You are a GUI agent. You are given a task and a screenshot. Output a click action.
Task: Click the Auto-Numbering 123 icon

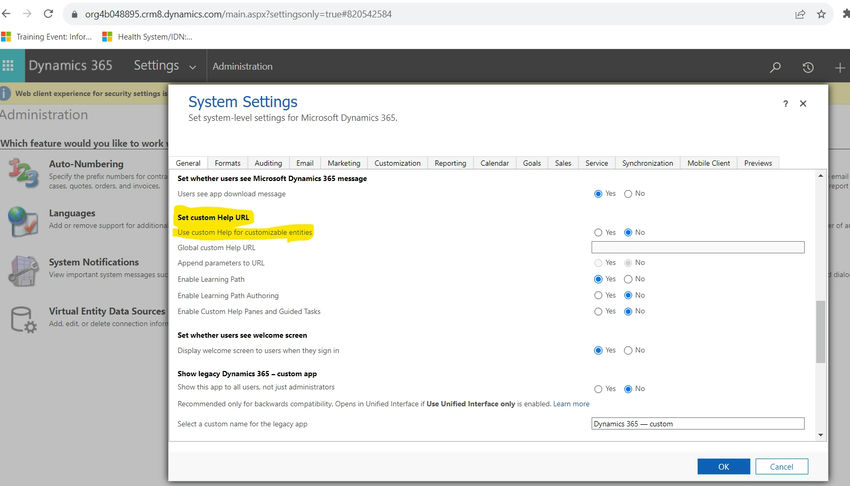point(23,173)
